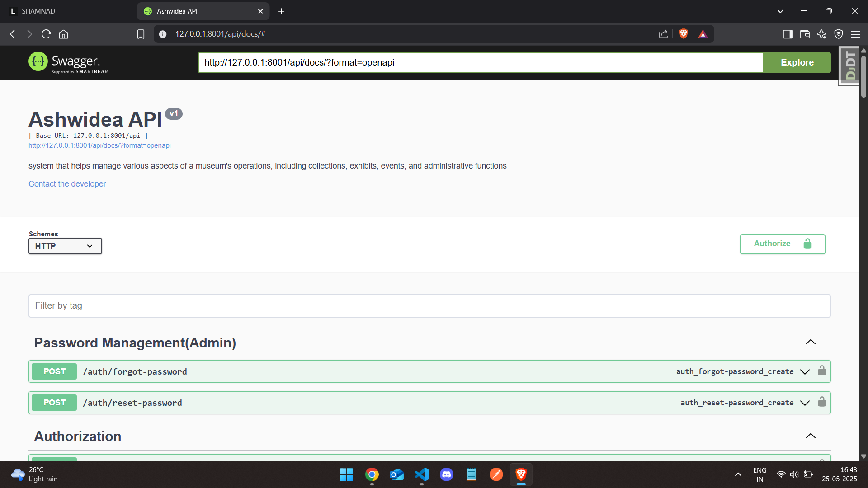
Task: Click the Brave VPN shield icon
Action: click(x=839, y=34)
